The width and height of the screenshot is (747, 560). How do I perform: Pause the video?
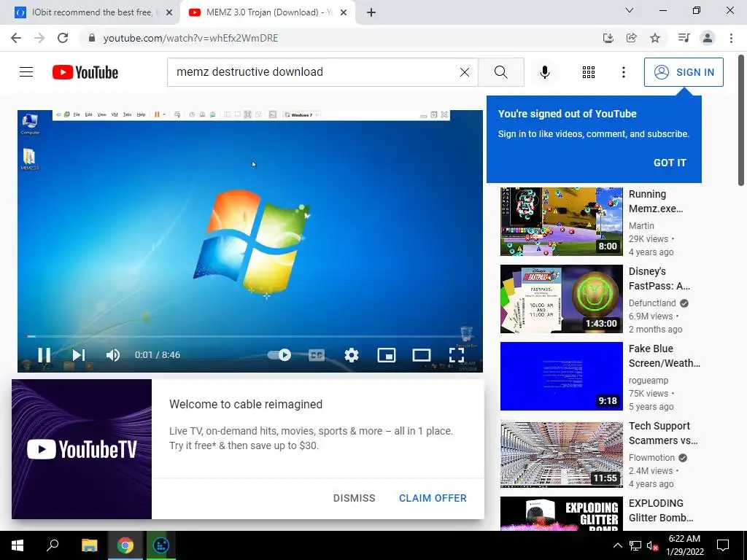coord(44,355)
